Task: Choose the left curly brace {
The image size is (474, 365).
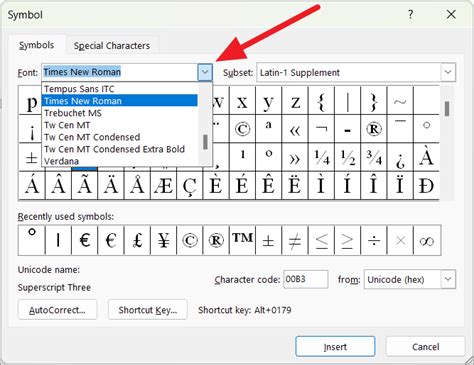Action: pyautogui.click(x=321, y=101)
